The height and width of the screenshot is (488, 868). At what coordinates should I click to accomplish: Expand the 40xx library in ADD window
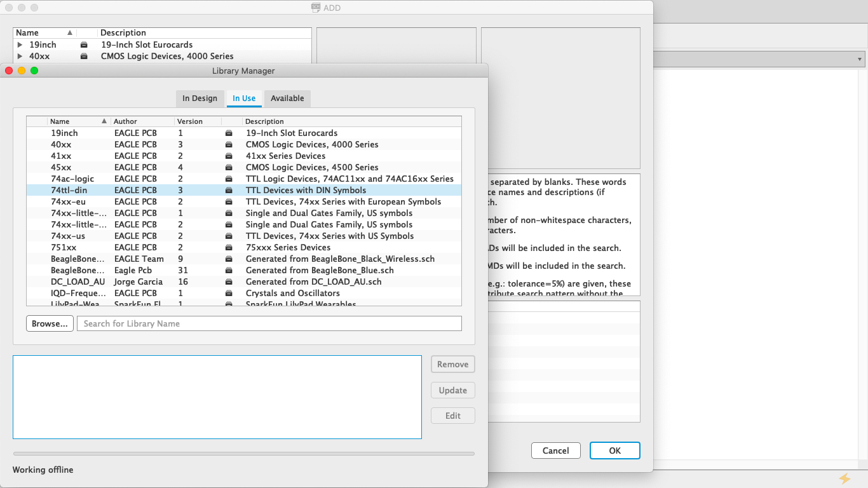pos(20,57)
